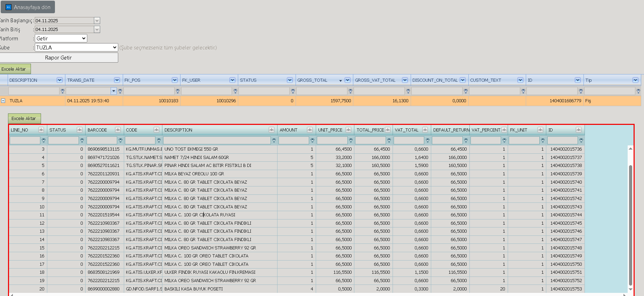Click filter icon under AMOUNT column
Screen dimensions: 644x296
(312, 141)
